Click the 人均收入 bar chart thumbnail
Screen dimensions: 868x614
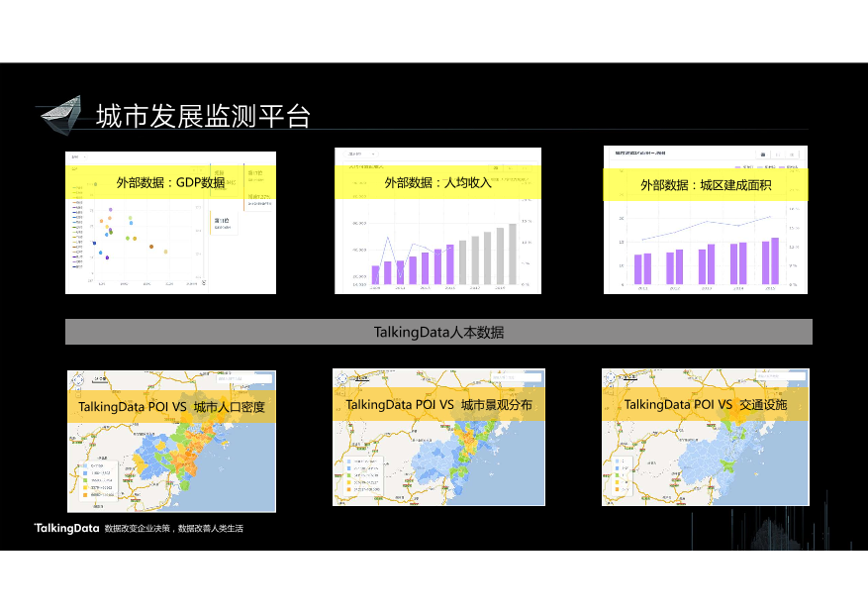[437, 221]
